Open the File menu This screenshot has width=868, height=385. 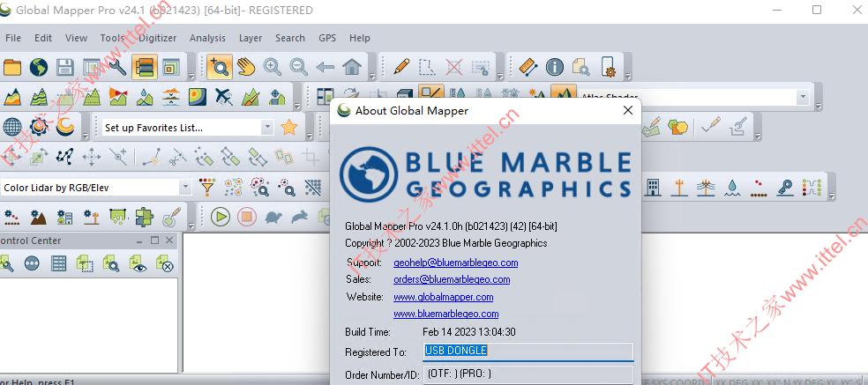click(x=12, y=38)
